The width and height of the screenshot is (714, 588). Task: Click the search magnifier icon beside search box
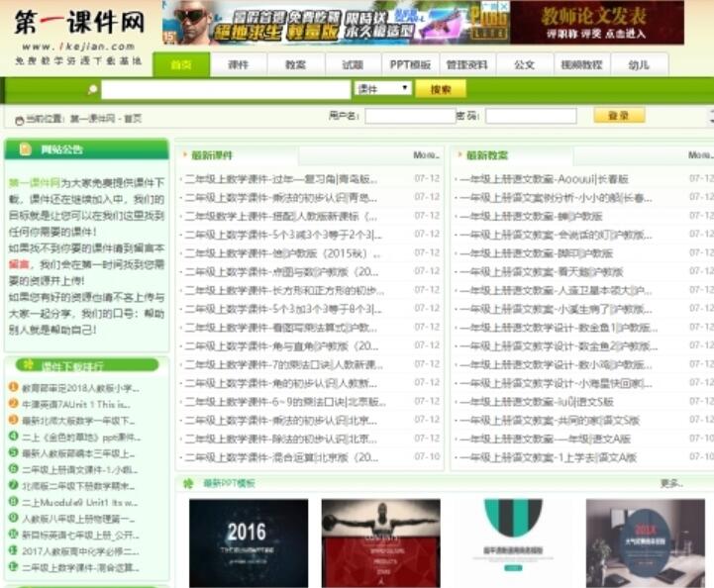pos(93,90)
